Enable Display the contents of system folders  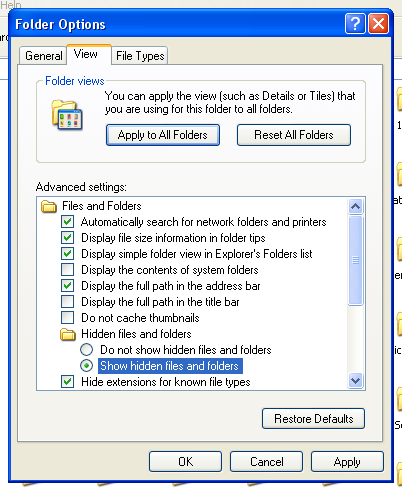tap(68, 270)
